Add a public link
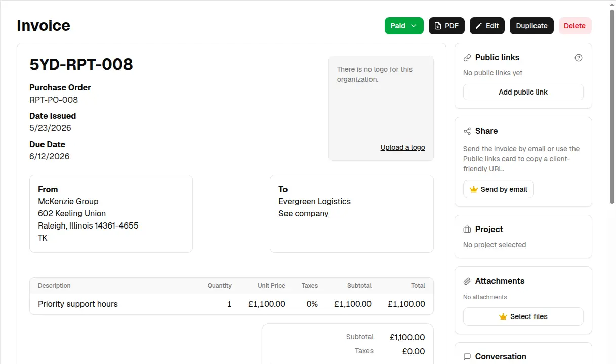The height and width of the screenshot is (364, 616). (523, 92)
